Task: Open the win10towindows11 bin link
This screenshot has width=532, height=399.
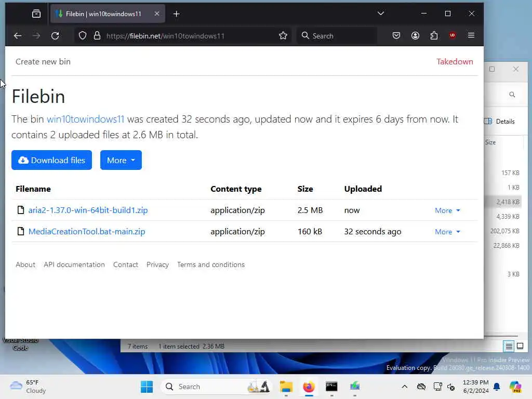Action: point(86,119)
